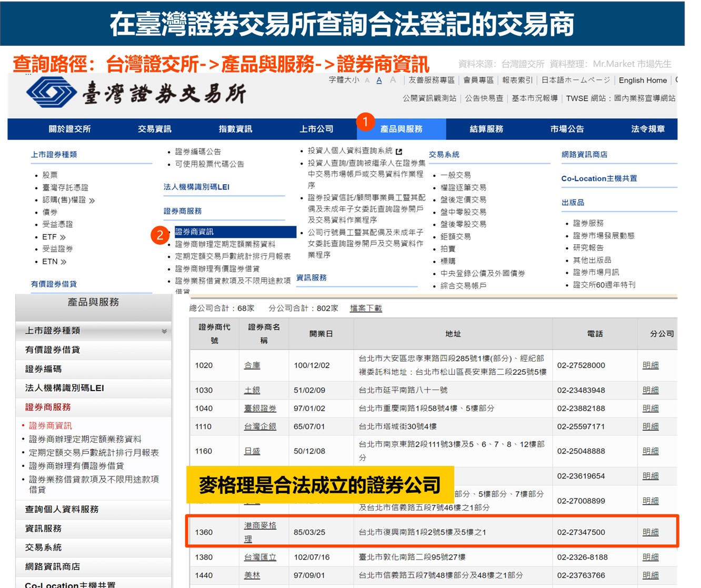The height and width of the screenshot is (588, 701).
Task: Open 證交所60週年特刊 link
Action: (x=604, y=285)
